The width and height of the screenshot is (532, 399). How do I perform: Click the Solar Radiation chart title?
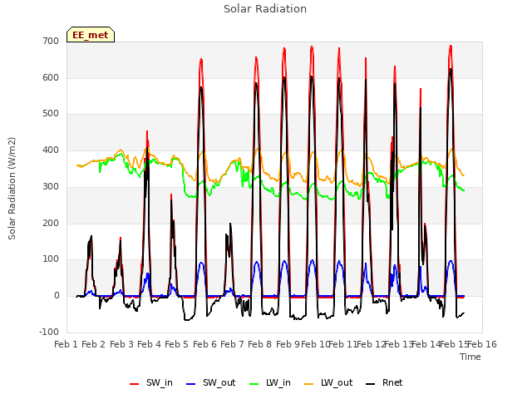coord(265,9)
